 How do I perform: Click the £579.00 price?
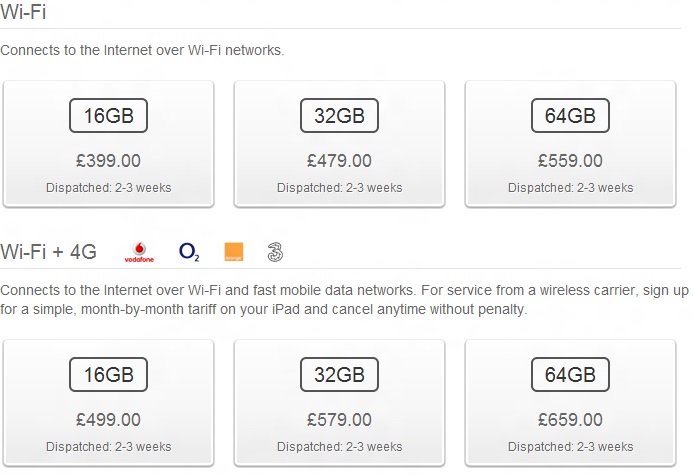tap(339, 419)
